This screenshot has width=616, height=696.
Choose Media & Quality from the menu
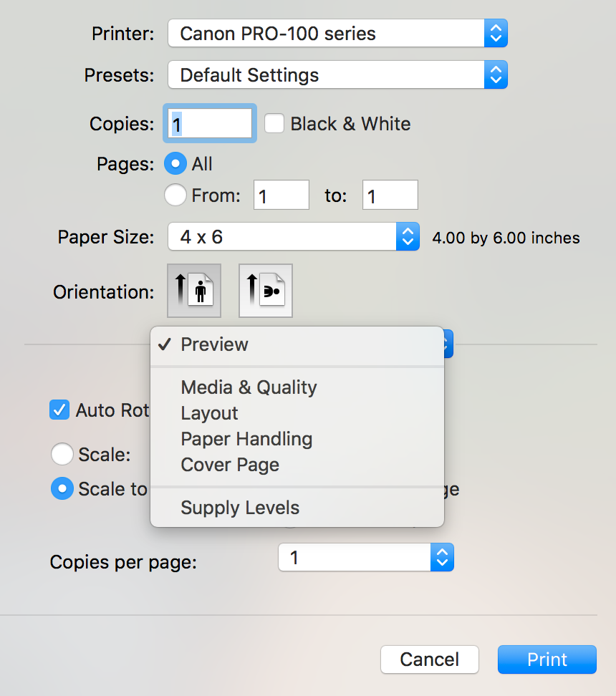point(249,387)
